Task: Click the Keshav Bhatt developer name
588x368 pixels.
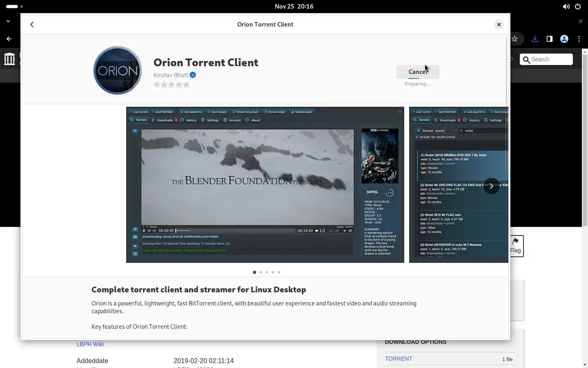Action: tap(171, 75)
